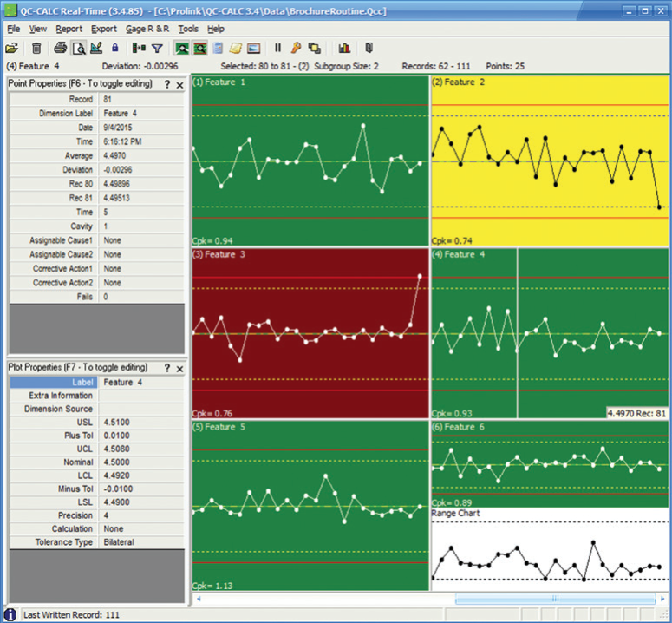The width and height of the screenshot is (672, 623).
Task: Toggle the red-lined magnifier zoom icon
Action: tap(199, 48)
